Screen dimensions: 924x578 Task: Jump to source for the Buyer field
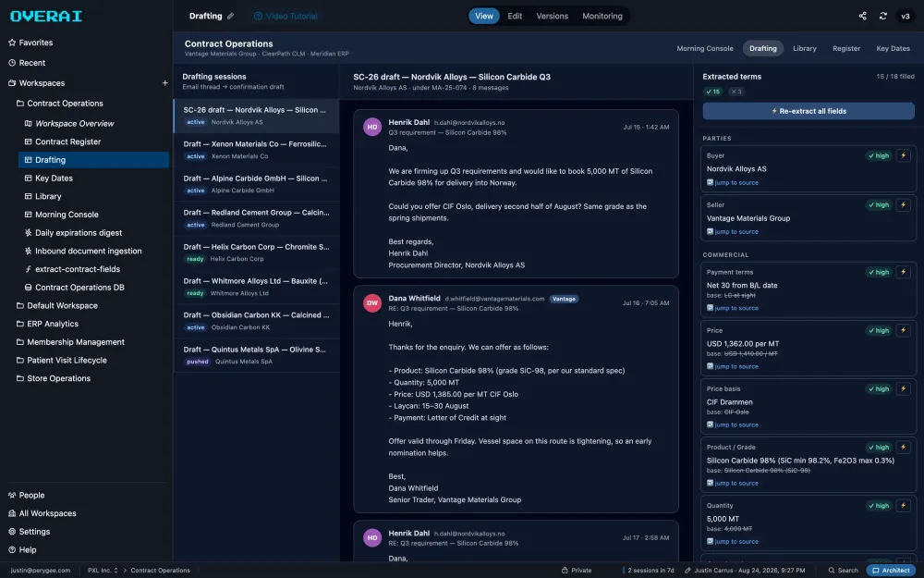[733, 183]
